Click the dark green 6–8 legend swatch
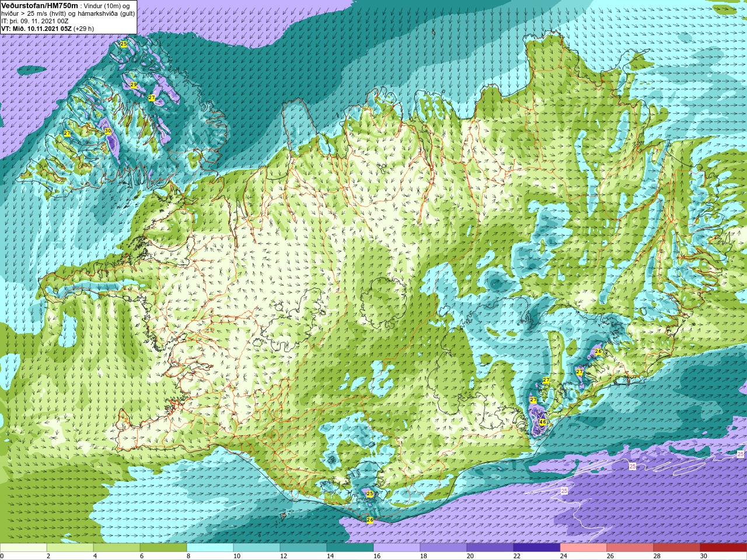 tap(163, 548)
